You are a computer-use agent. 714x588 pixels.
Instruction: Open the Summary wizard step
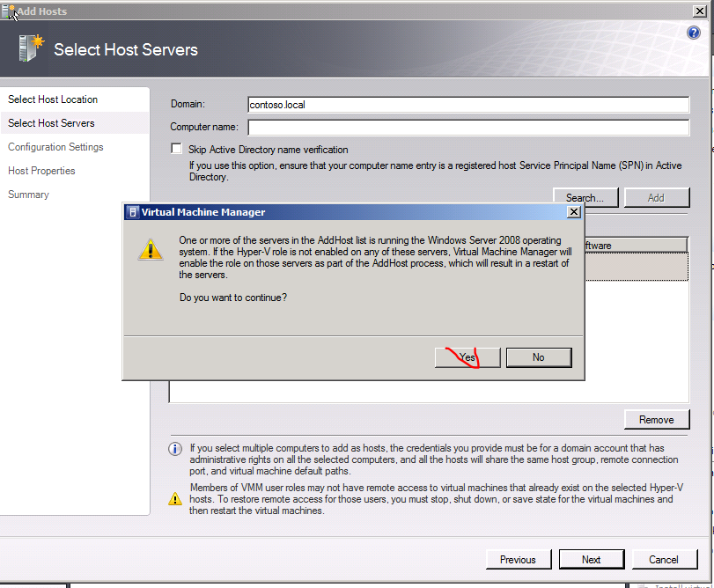point(28,195)
